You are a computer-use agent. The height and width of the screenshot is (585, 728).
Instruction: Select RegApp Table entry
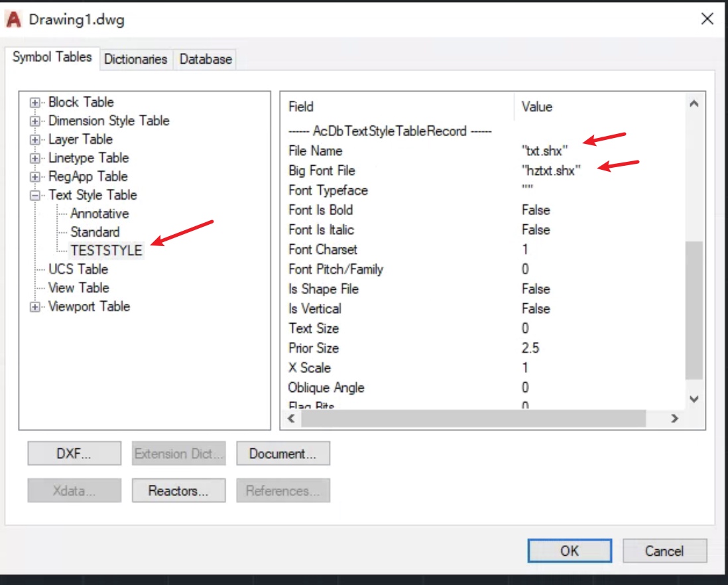pyautogui.click(x=88, y=176)
